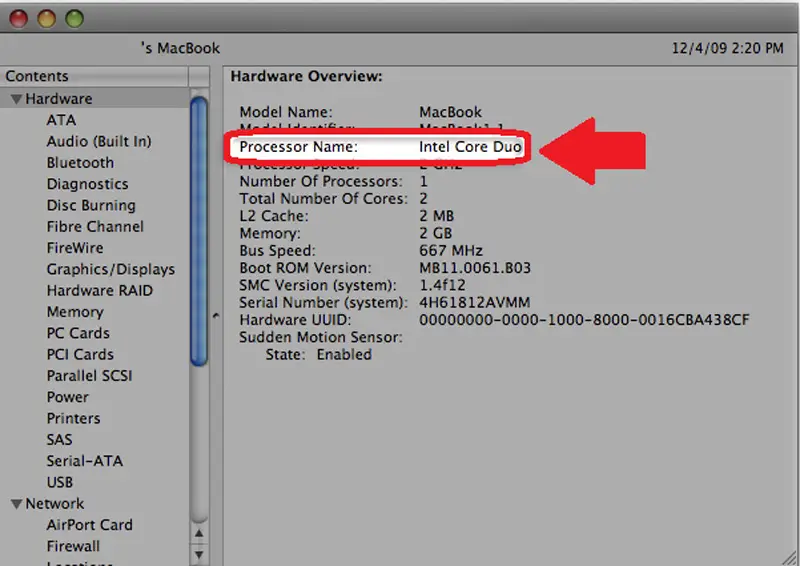Screen dimensions: 800x566
Task: Click Boot ROM Version MB11.0061.B03
Action: point(474,268)
